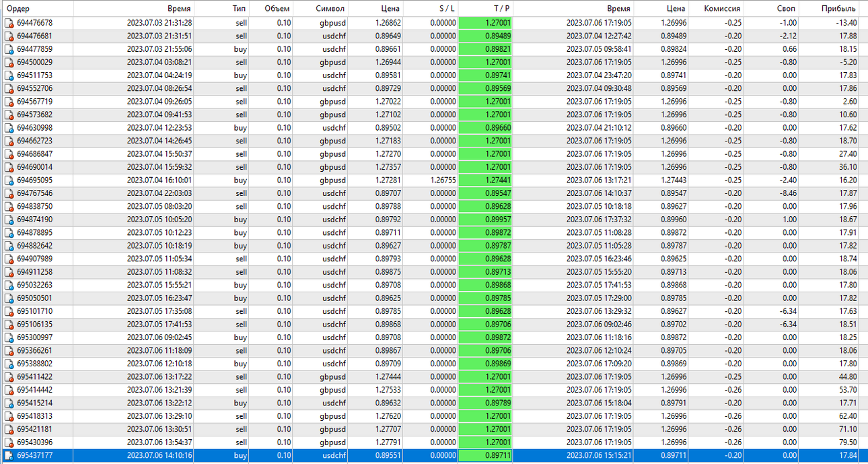Click close price 0.89824
Image resolution: width=868 pixels, height=464 pixels.
pyautogui.click(x=674, y=49)
